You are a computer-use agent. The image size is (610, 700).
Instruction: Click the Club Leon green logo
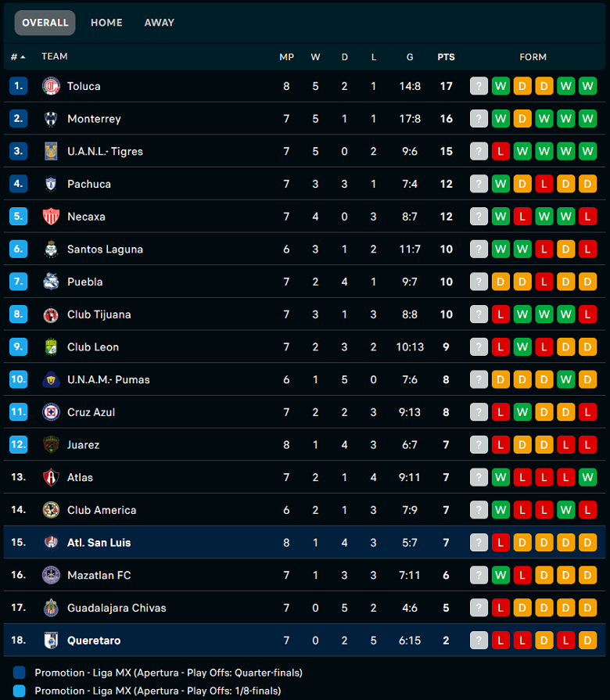tap(51, 347)
